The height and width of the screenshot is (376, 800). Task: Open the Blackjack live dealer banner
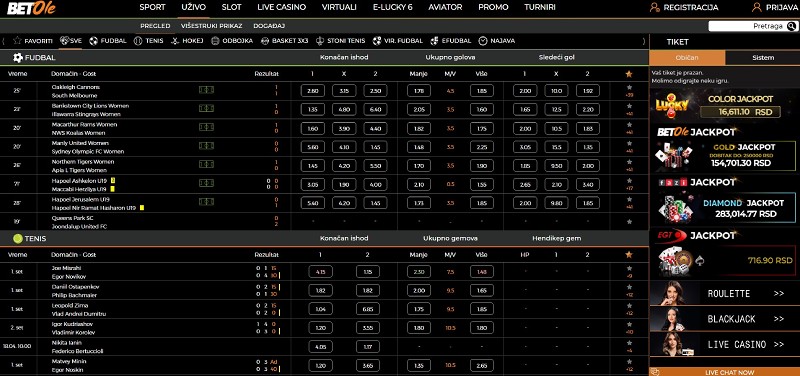tap(724, 319)
